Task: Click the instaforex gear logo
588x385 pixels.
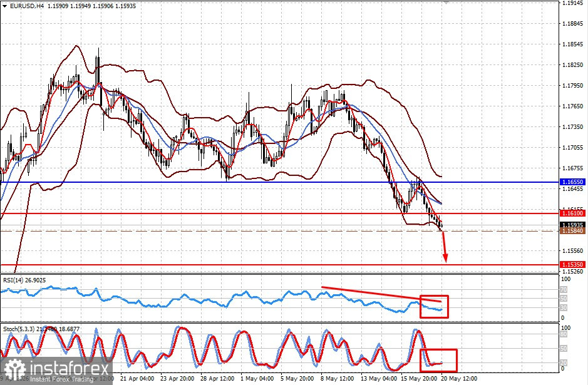Action: pos(15,369)
